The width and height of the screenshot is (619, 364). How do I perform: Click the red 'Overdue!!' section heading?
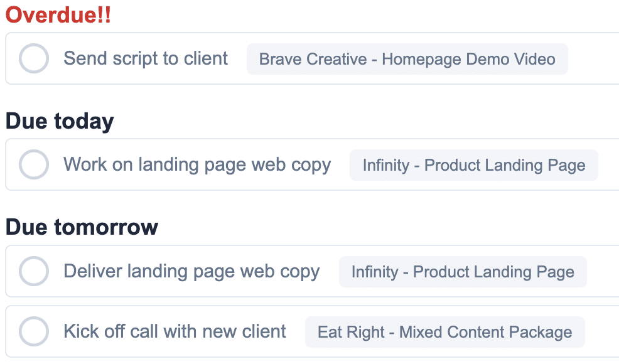point(58,15)
